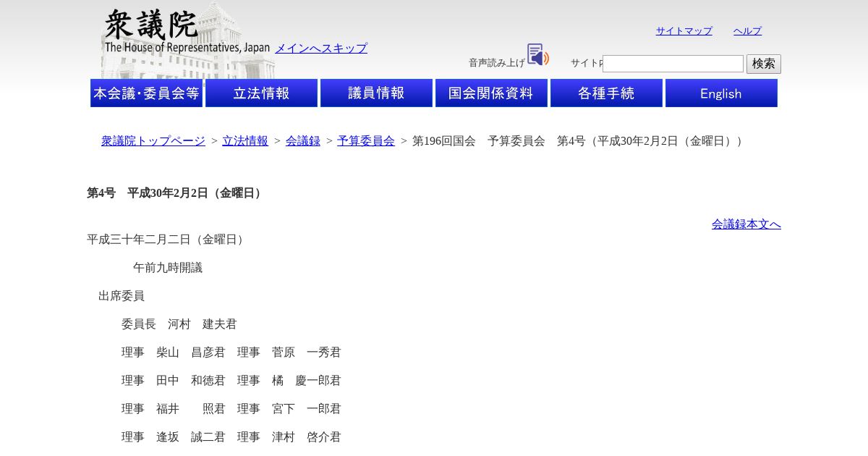The height and width of the screenshot is (456, 868).
Task: Open the 国会関係資料 menu
Action: pyautogui.click(x=491, y=93)
